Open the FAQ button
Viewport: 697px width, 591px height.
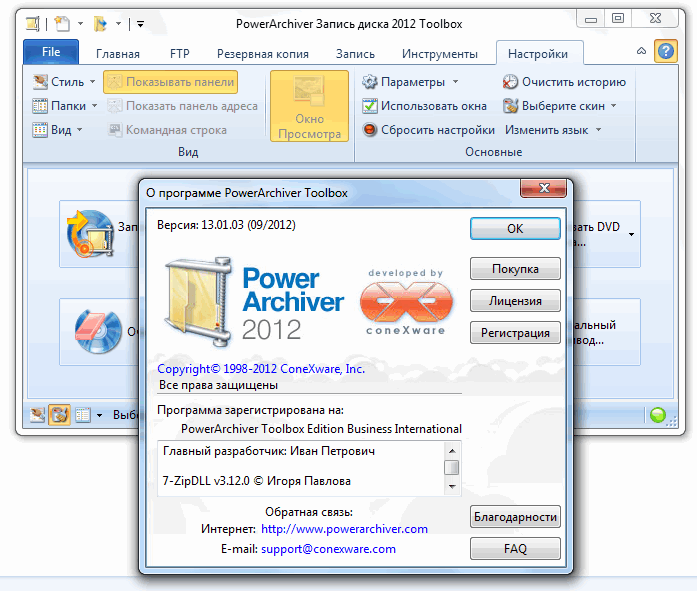click(515, 549)
